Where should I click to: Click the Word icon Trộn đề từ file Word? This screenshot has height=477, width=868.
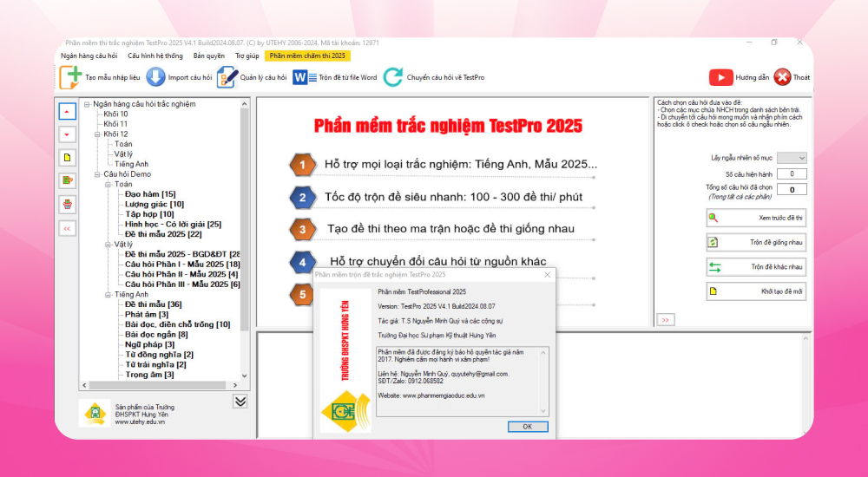point(304,77)
